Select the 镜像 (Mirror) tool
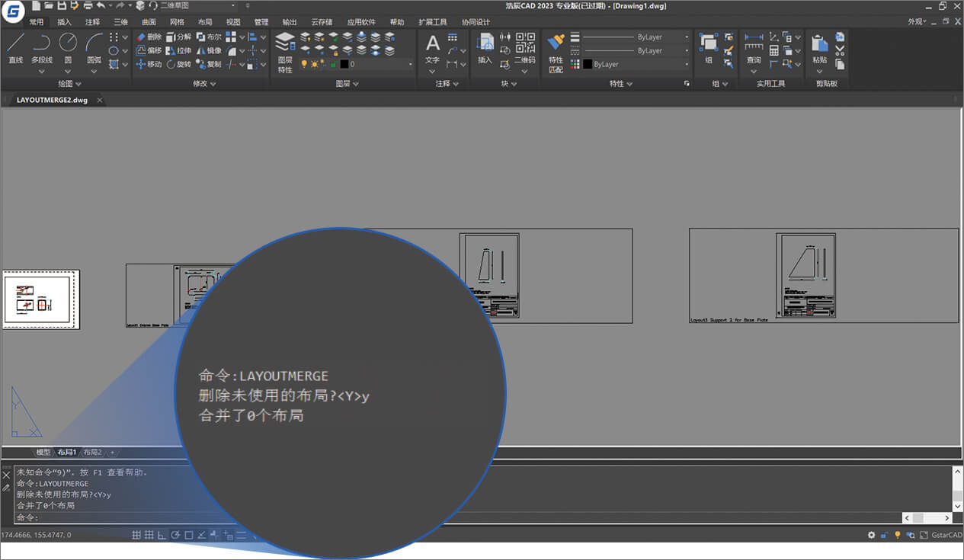The width and height of the screenshot is (964, 560). [209, 51]
